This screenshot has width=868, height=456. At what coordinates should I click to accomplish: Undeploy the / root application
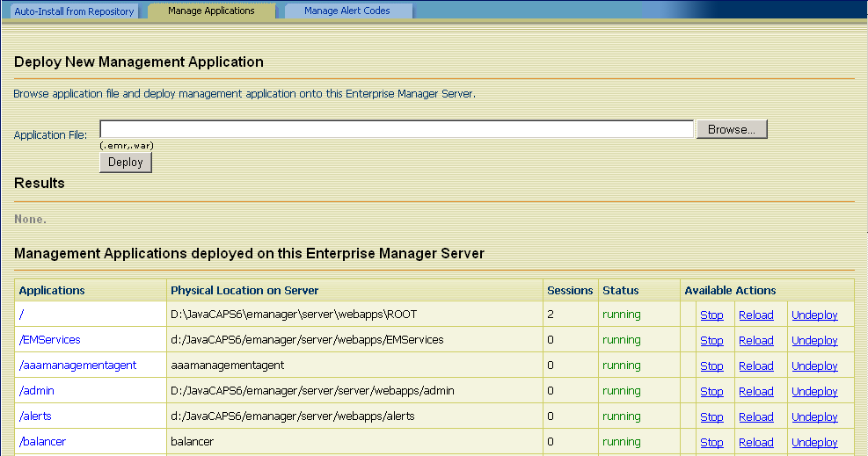point(814,315)
